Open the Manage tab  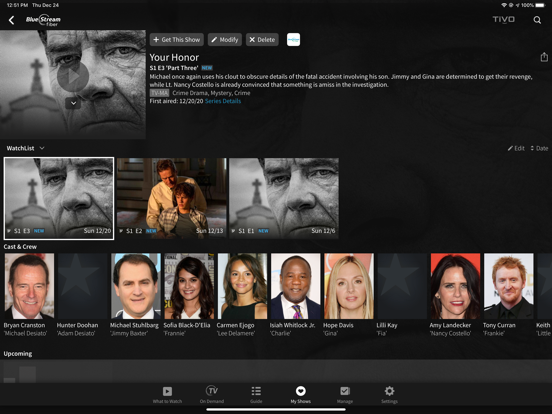345,395
